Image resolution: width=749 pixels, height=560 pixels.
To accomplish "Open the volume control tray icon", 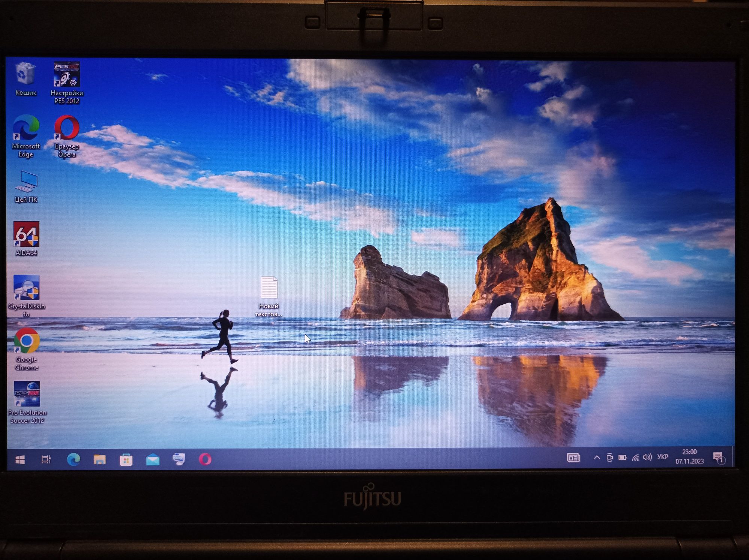I will click(648, 457).
